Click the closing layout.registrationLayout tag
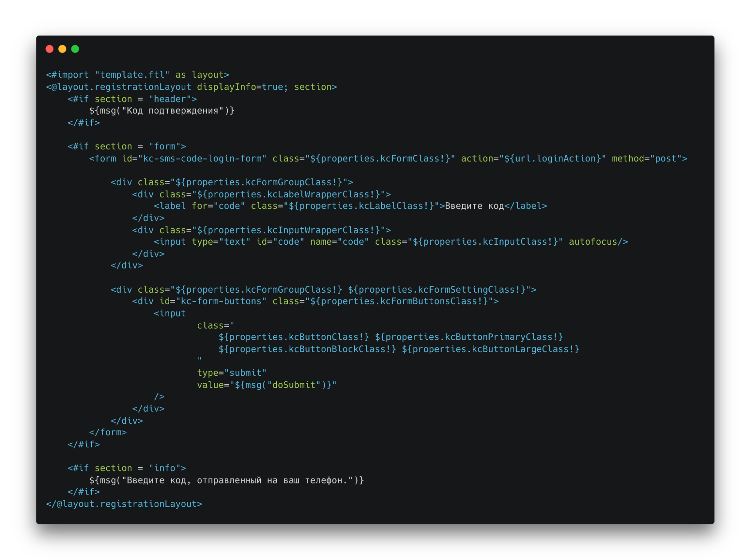This screenshot has width=750, height=560. coord(124,504)
